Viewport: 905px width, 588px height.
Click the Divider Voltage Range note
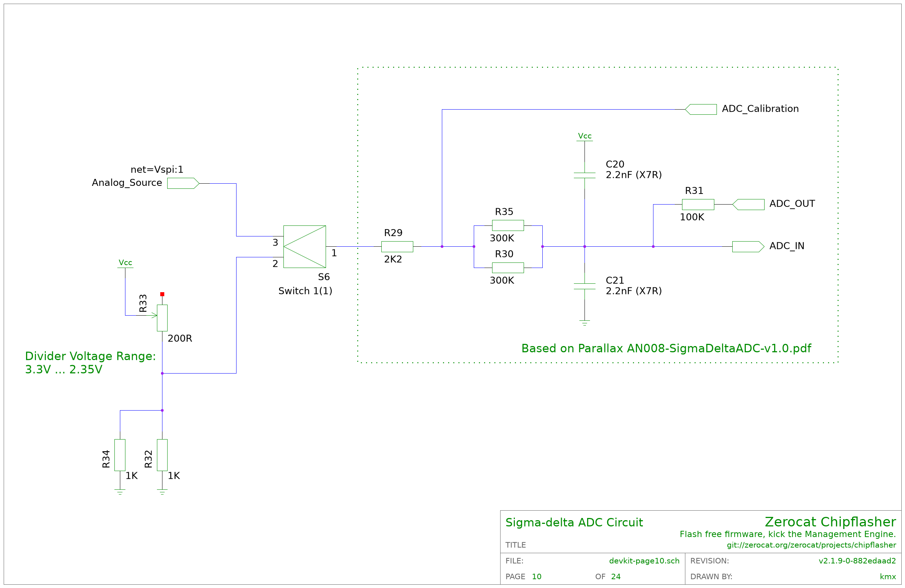pos(90,356)
